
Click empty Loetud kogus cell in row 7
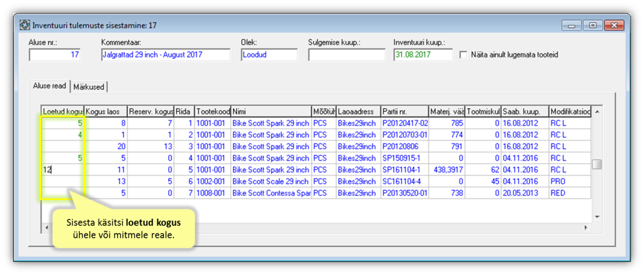pos(63,193)
